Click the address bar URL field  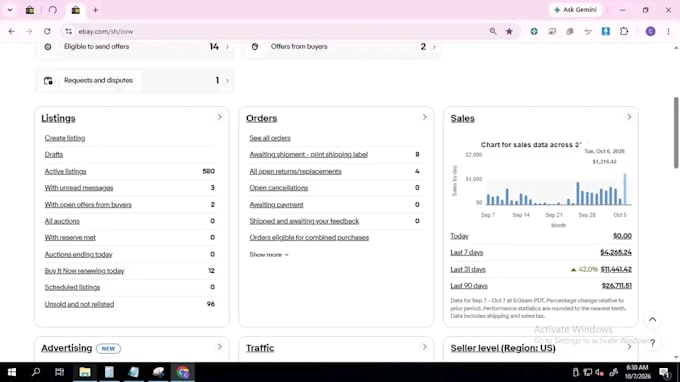pyautogui.click(x=278, y=32)
